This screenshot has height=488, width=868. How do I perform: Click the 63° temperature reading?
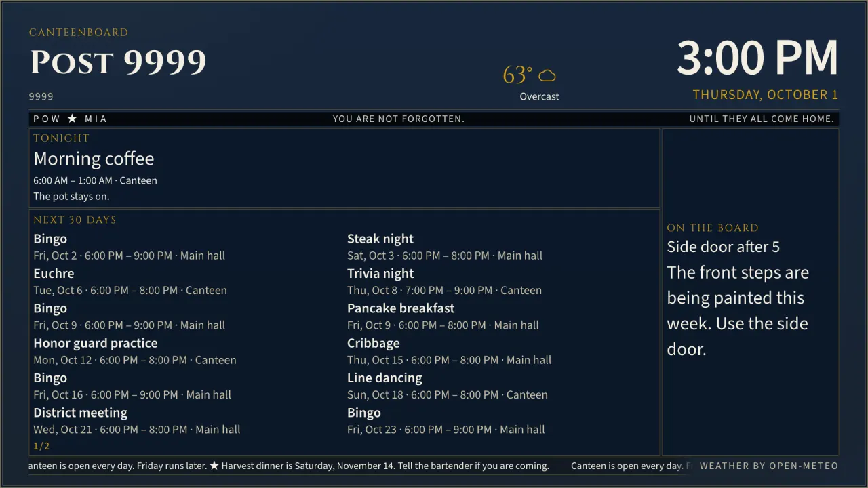point(517,75)
